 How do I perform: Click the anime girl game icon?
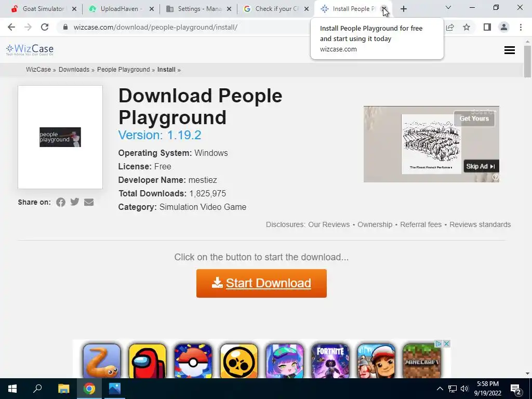tap(285, 361)
